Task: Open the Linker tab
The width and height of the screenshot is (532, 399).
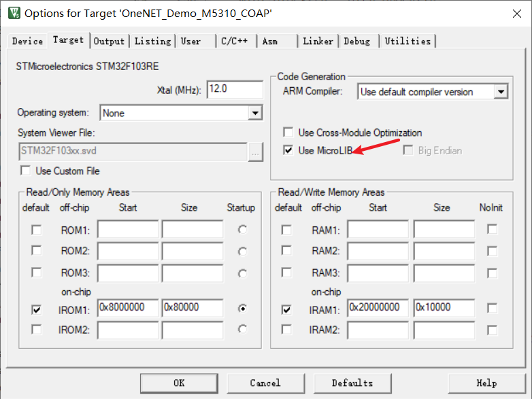Action: [x=318, y=41]
